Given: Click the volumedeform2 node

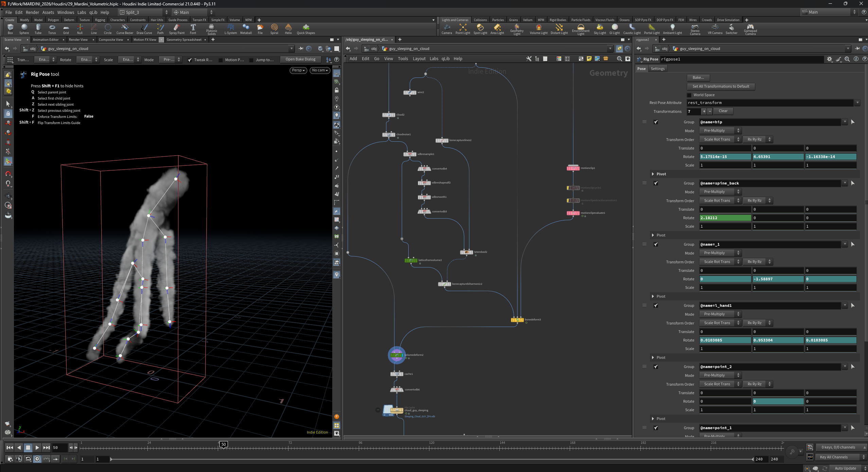Looking at the screenshot, I should coord(396,355).
